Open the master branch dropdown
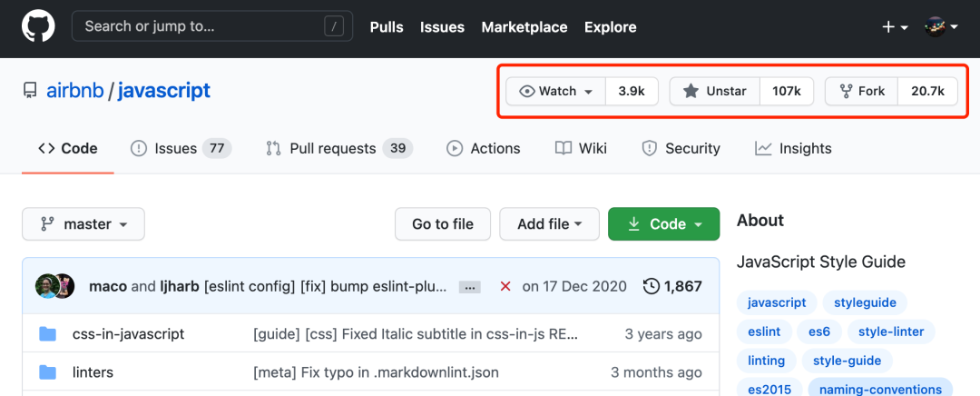 tap(83, 223)
